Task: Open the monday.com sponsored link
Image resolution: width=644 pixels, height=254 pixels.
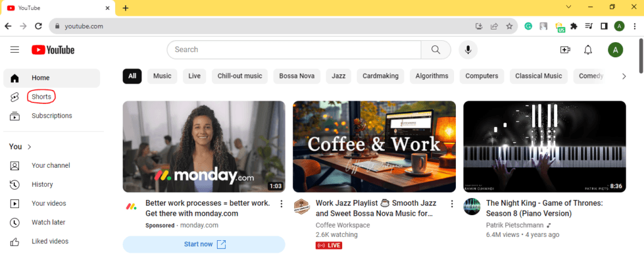Action: pos(199,225)
